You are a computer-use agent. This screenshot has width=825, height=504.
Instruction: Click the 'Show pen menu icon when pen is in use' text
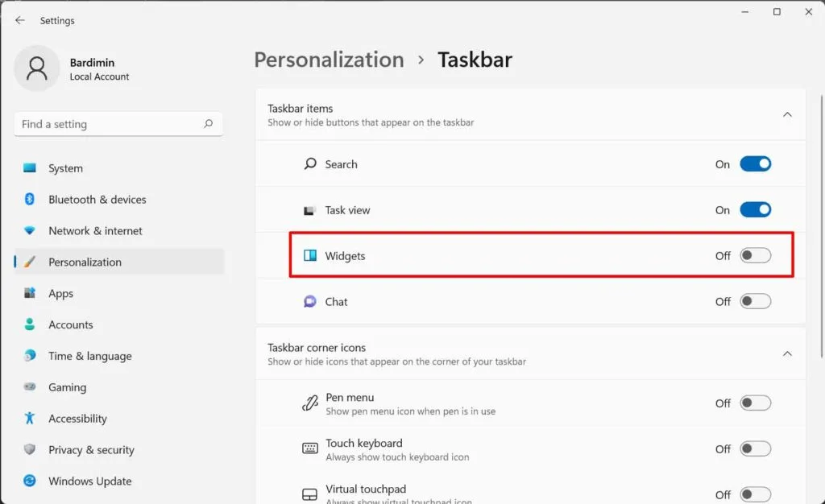click(410, 411)
